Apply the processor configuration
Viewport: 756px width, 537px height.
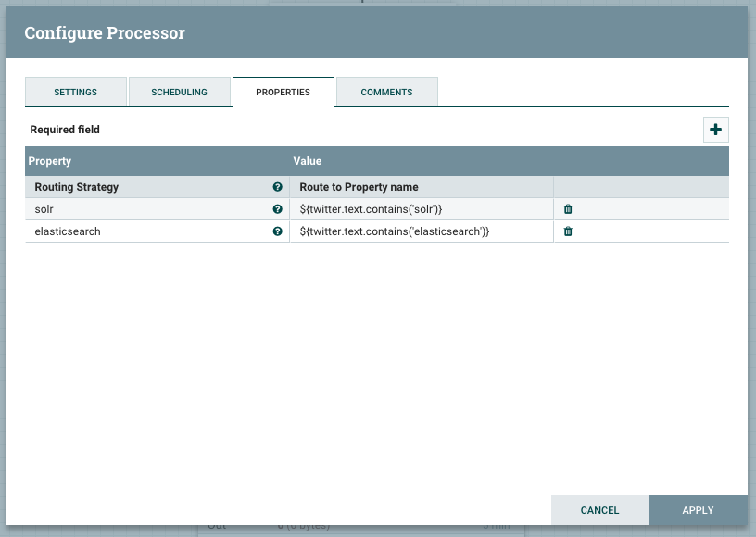(x=698, y=510)
